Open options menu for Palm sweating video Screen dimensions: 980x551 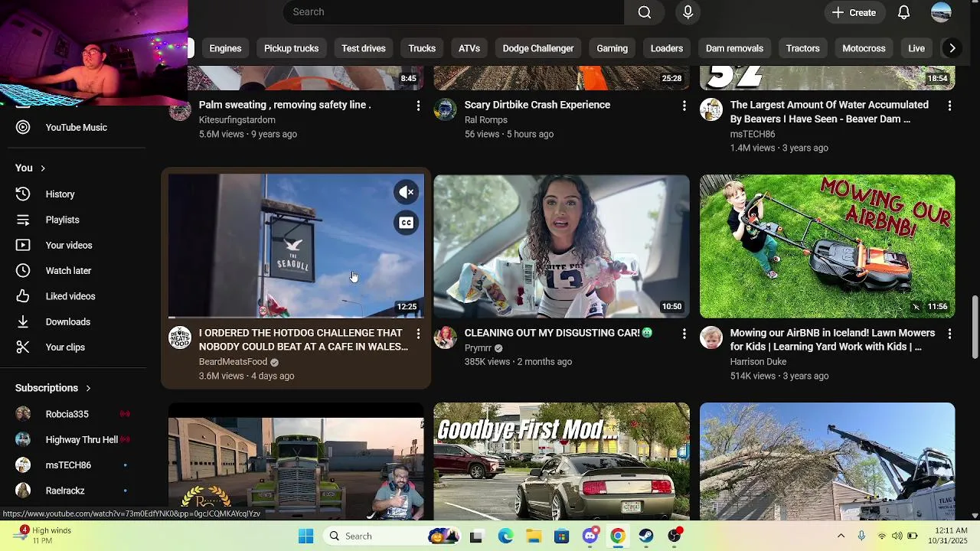point(418,106)
